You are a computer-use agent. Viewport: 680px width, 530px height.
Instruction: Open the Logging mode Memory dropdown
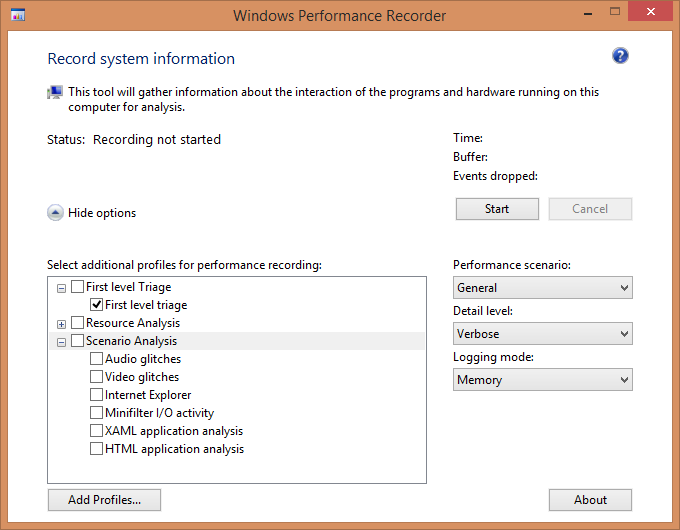coord(543,380)
